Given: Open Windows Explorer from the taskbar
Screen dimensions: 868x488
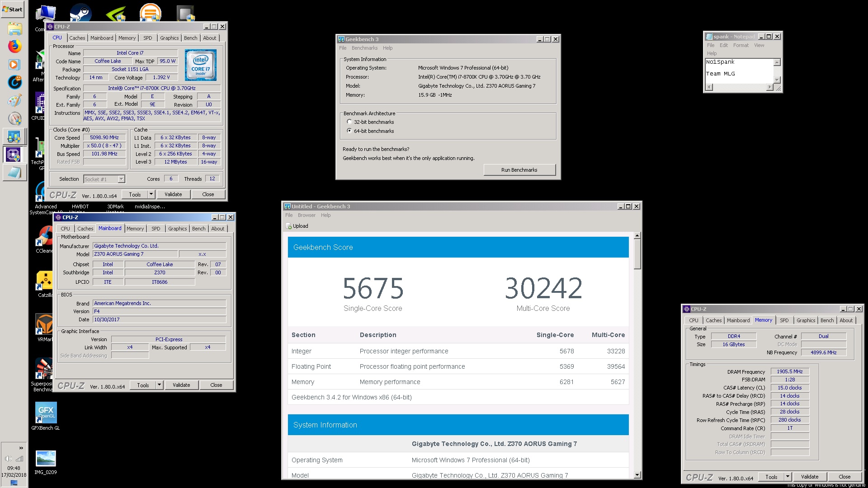Looking at the screenshot, I should click(x=14, y=29).
